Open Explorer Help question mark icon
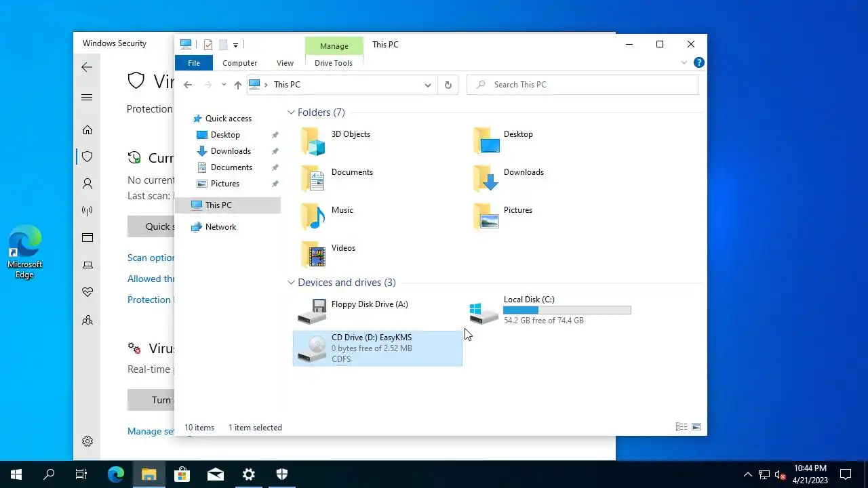The image size is (868, 488). click(699, 62)
